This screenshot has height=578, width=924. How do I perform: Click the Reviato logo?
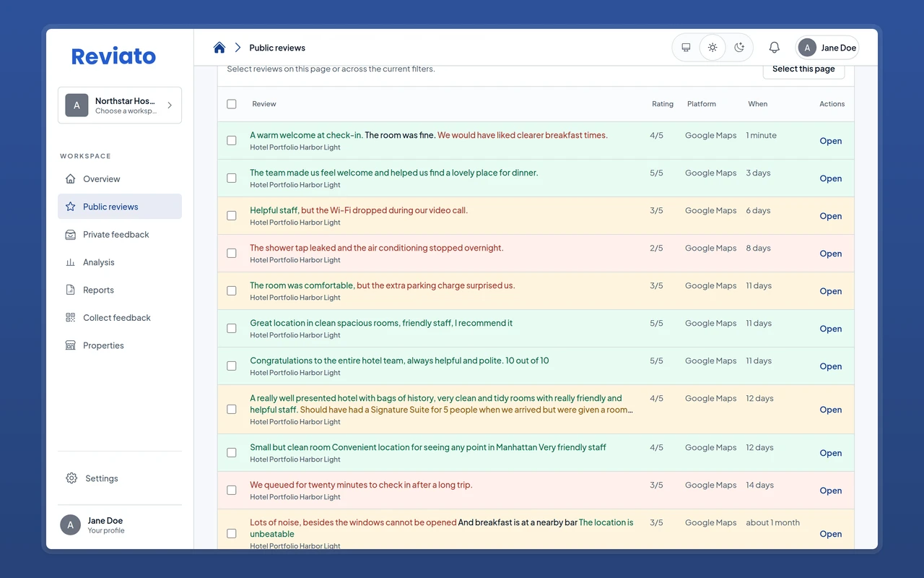point(113,56)
